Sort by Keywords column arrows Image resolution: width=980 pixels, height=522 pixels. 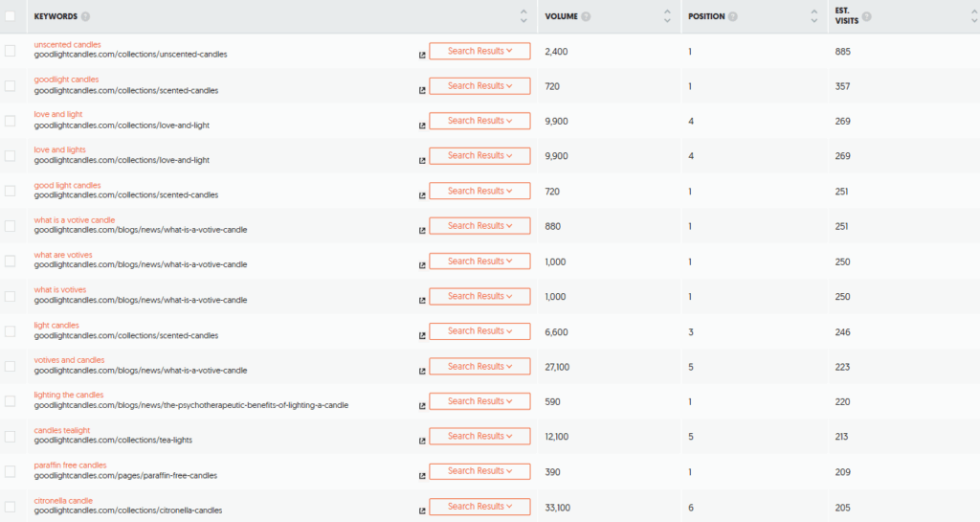click(523, 16)
